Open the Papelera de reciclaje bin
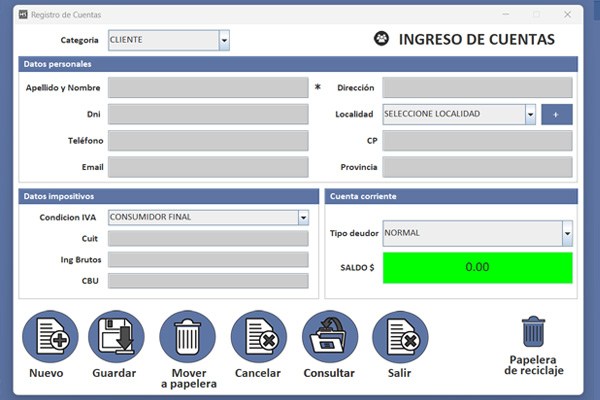Screen dimensions: 600x400 pyautogui.click(x=534, y=332)
